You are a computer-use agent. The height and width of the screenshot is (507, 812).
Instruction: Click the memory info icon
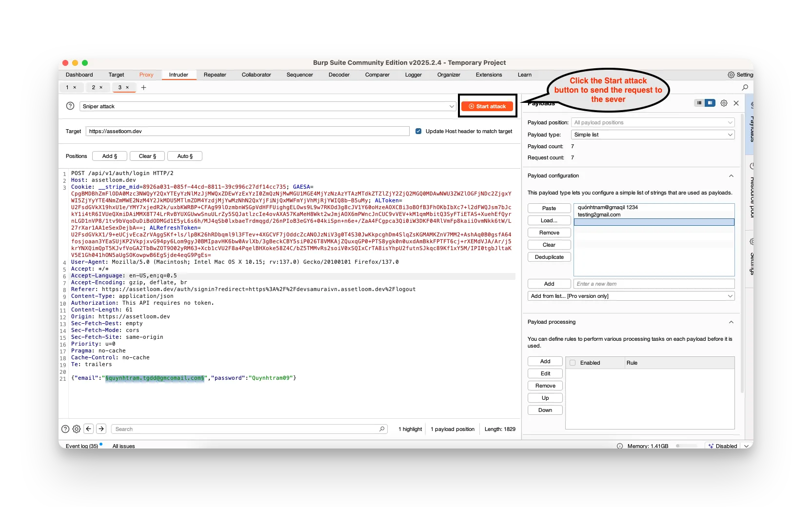[x=620, y=446]
